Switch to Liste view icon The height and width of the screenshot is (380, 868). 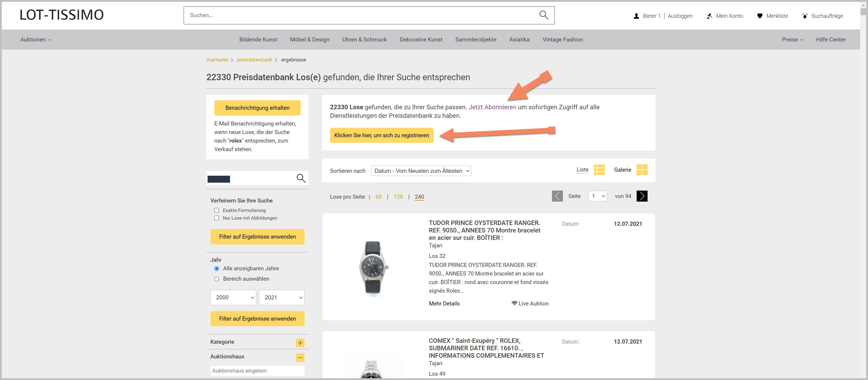pyautogui.click(x=599, y=170)
